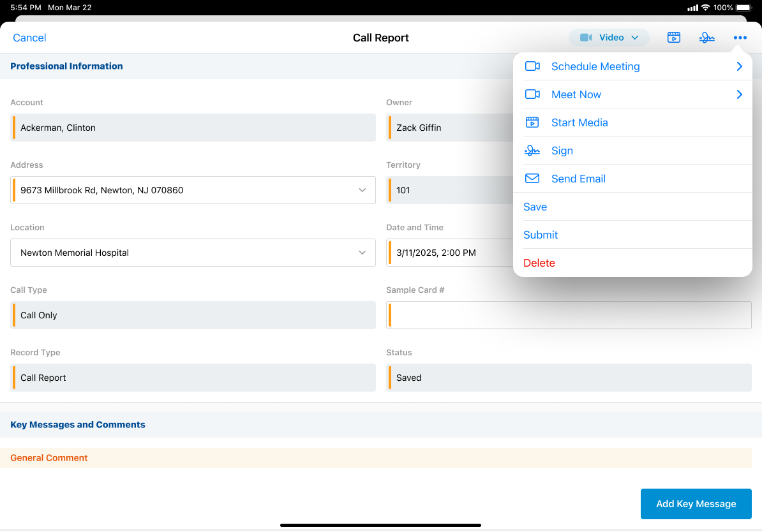Close the more options ellipsis menu
Viewport: 762px width, 532px height.
tap(740, 38)
